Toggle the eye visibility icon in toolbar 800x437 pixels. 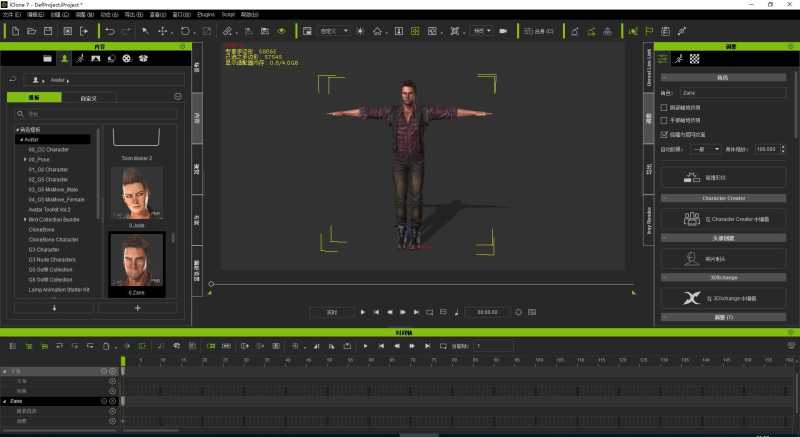tap(281, 31)
